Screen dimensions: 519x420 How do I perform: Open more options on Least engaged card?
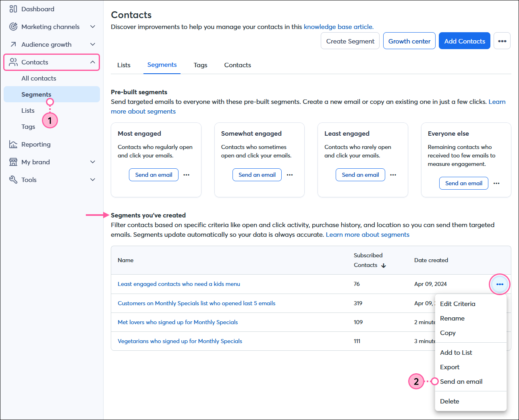point(393,175)
